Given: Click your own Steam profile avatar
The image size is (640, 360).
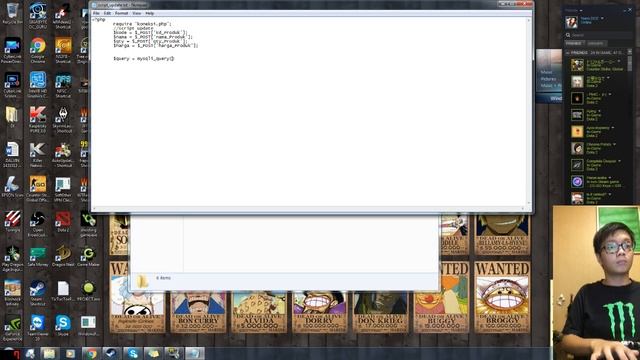Looking at the screenshot, I should (x=571, y=22).
